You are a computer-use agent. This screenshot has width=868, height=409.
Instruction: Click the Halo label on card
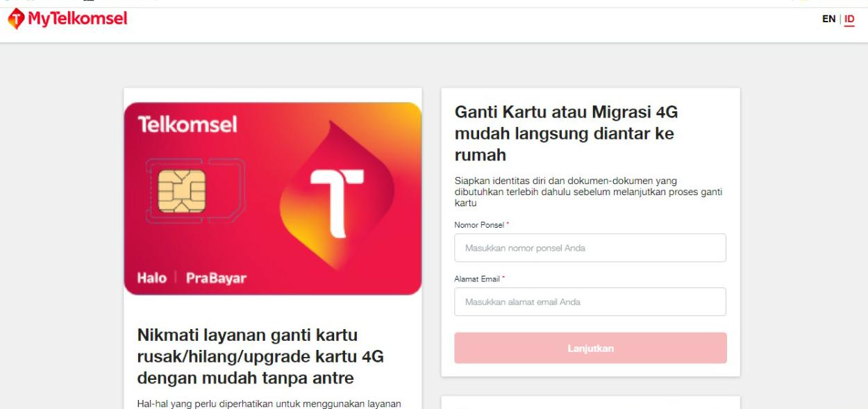point(151,278)
